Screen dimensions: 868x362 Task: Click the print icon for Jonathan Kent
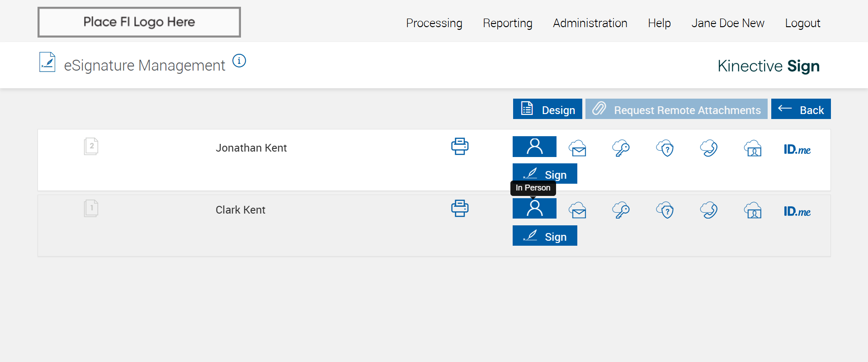pos(460,147)
